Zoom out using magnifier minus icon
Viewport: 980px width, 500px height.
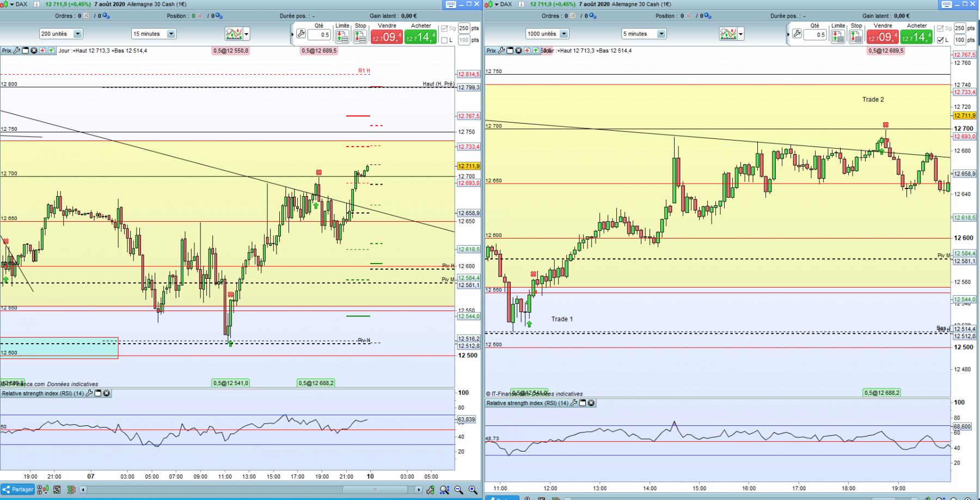tap(458, 490)
